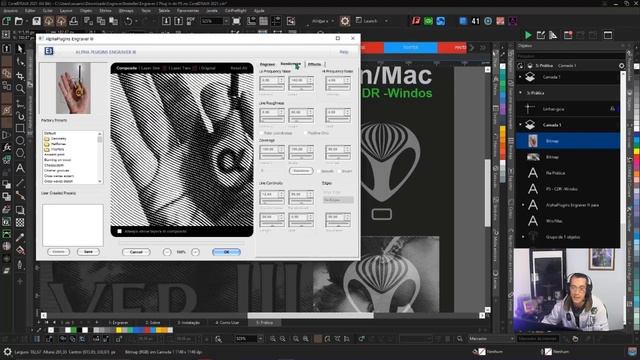Toggle Always show layers in composite checkbox
Screen dimensions: 640x360
[x=120, y=231]
